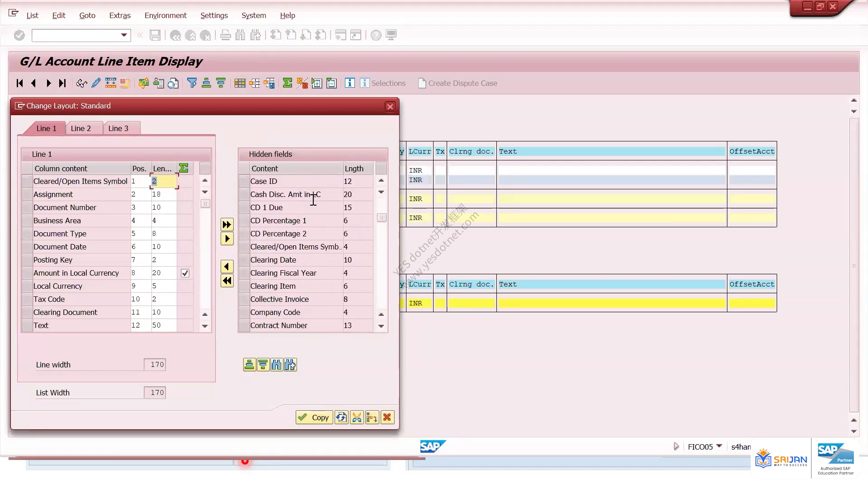Click the show selected field left arrow
The width and height of the screenshot is (868, 488).
coord(227,267)
